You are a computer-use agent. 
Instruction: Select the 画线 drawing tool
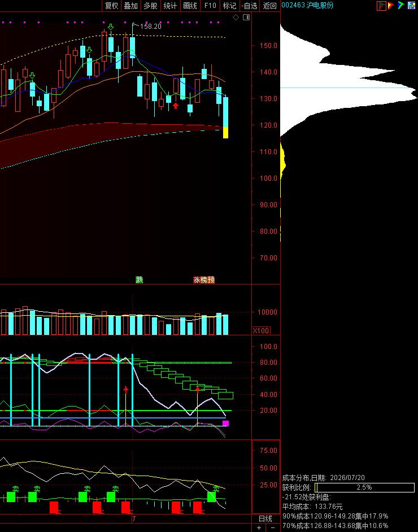pyautogui.click(x=190, y=6)
